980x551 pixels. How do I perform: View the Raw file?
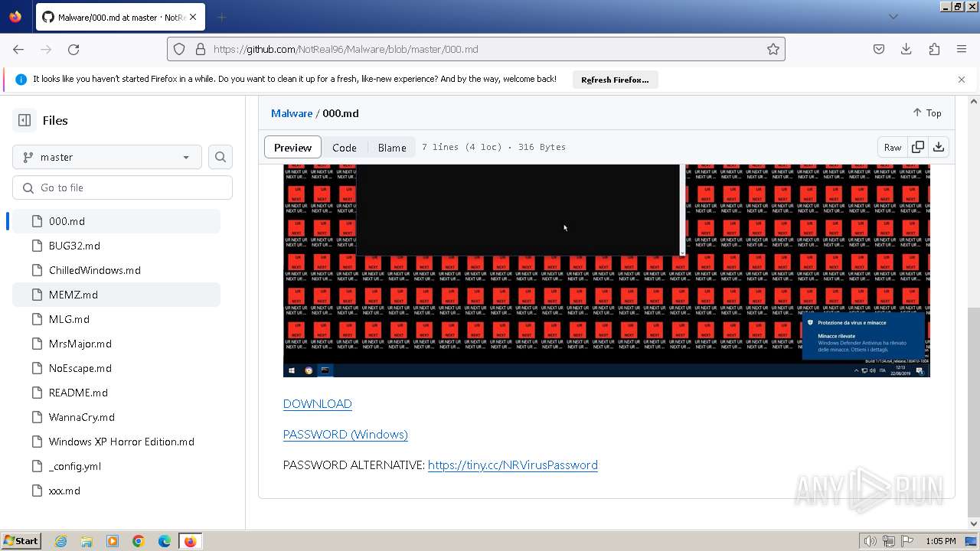tap(893, 147)
